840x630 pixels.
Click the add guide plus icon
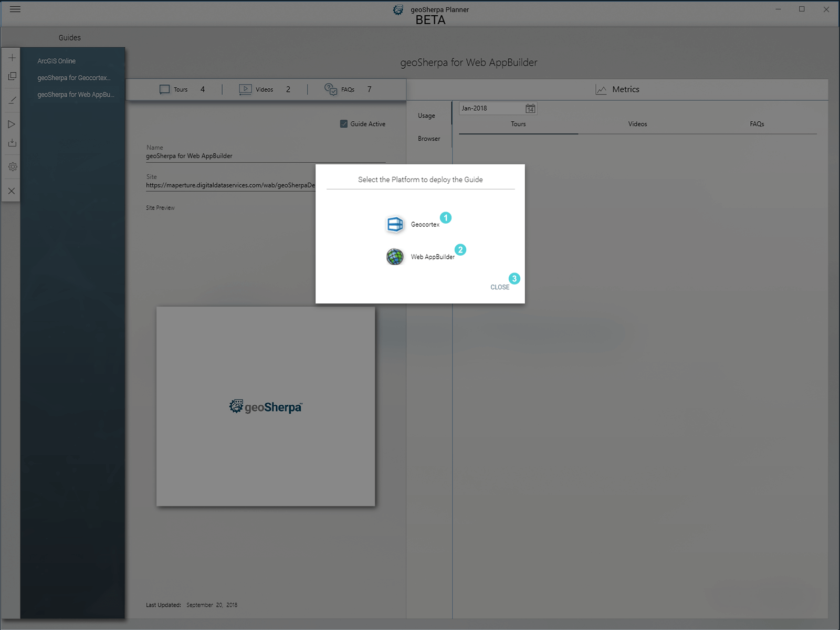pos(12,58)
